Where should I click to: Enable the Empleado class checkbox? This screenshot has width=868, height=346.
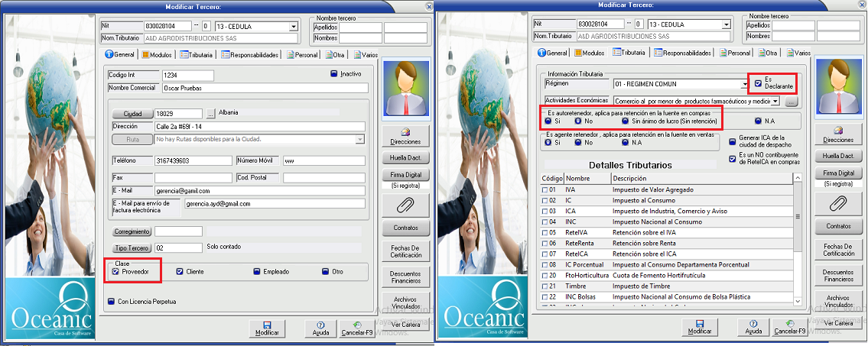pos(258,271)
